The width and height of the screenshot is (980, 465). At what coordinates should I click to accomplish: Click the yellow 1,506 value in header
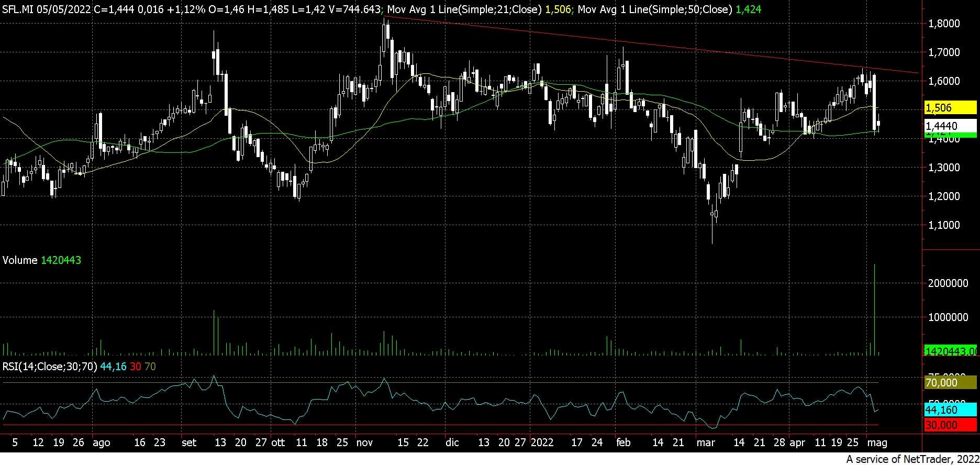(x=558, y=9)
